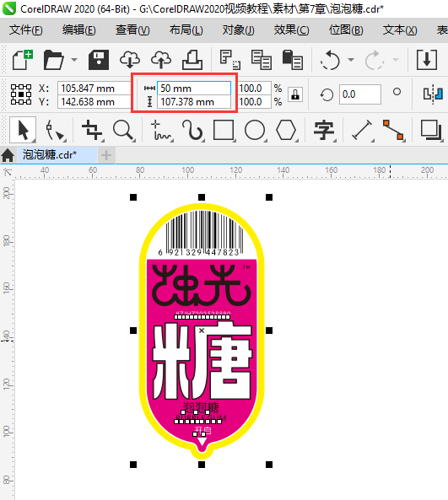Select the Pick arrow tool

click(x=23, y=130)
